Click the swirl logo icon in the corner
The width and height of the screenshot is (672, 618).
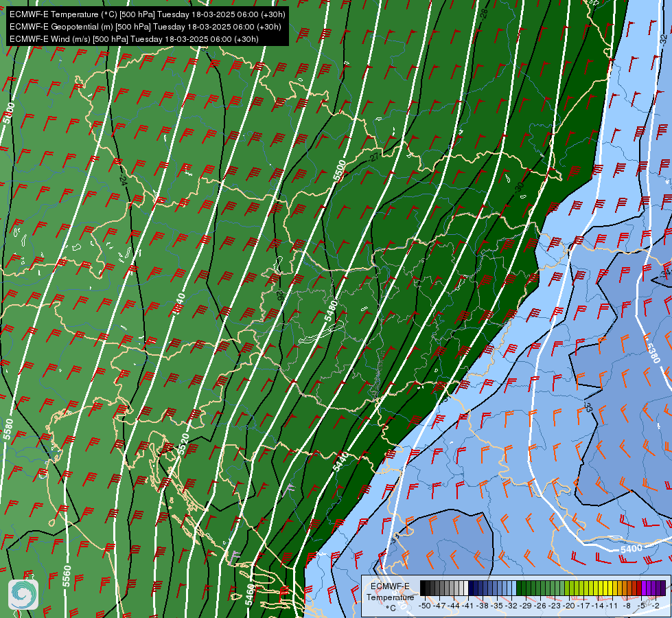click(23, 595)
